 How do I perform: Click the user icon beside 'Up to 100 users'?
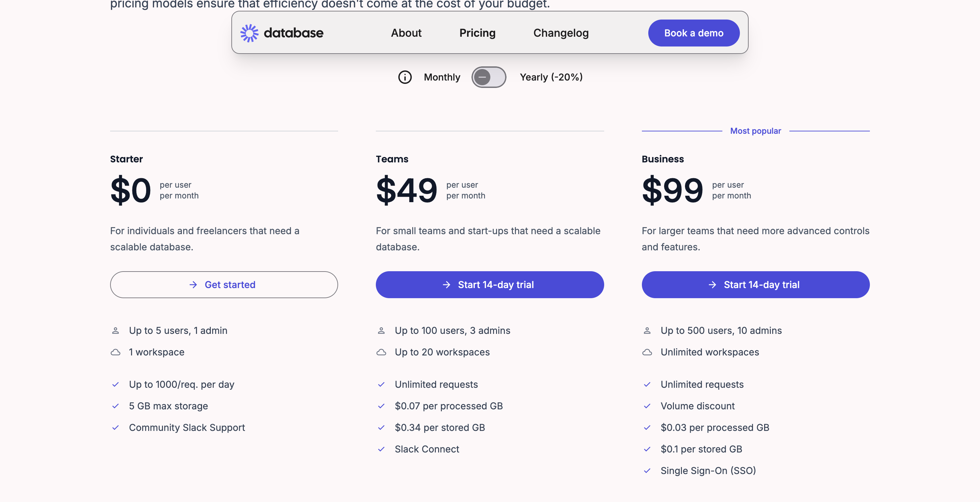[381, 331]
